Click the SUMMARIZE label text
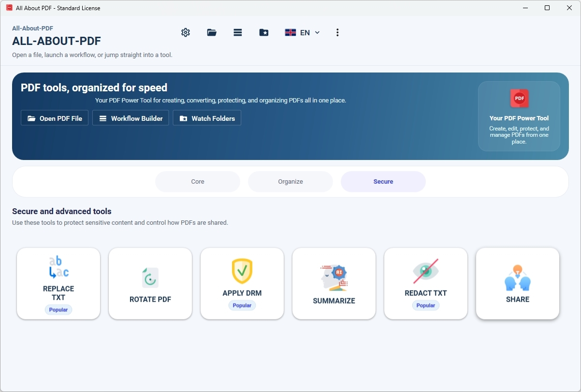The image size is (581, 392). [x=334, y=301]
